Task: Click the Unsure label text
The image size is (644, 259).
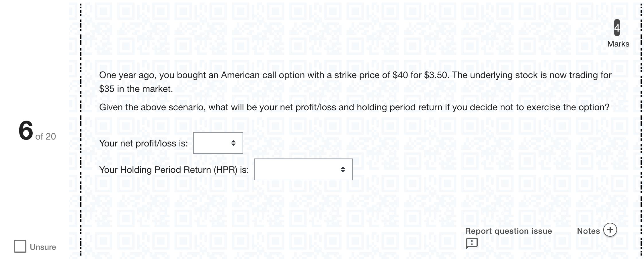Action: pos(43,247)
